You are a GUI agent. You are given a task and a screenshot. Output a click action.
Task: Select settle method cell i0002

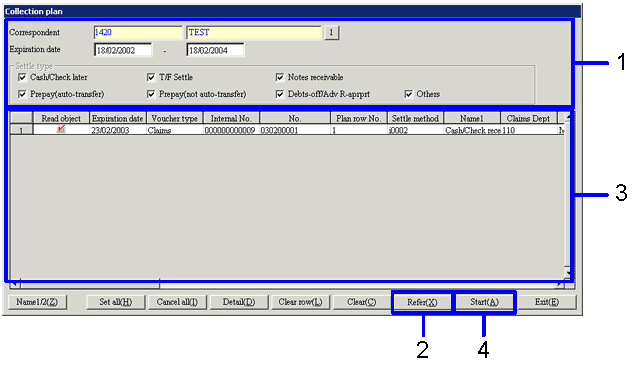(x=415, y=130)
